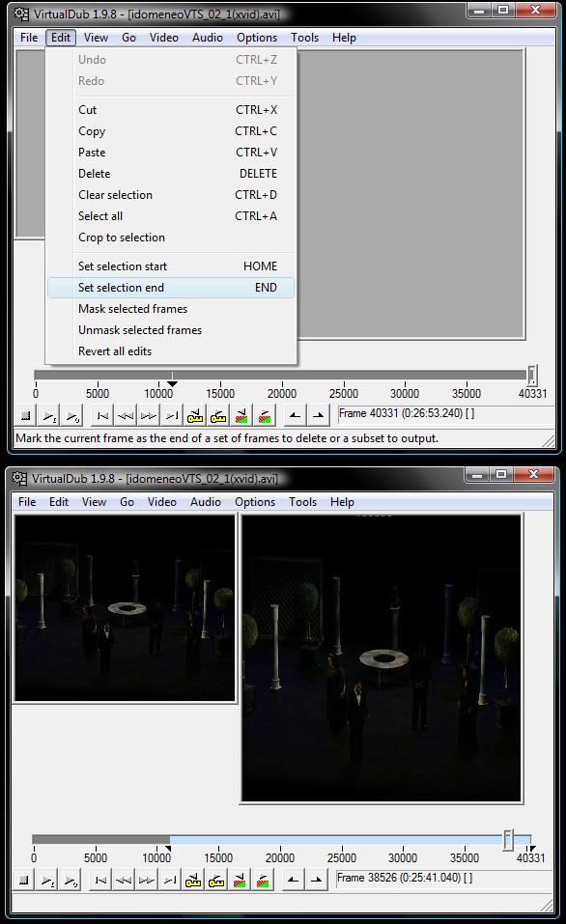Click the small input video preview pane
566x924 pixels.
click(x=125, y=608)
